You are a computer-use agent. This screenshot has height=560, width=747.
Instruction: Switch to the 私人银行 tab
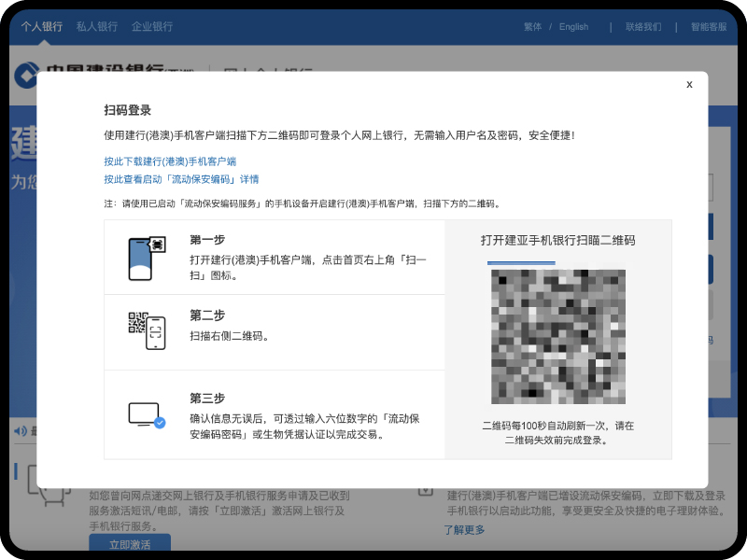pyautogui.click(x=97, y=27)
